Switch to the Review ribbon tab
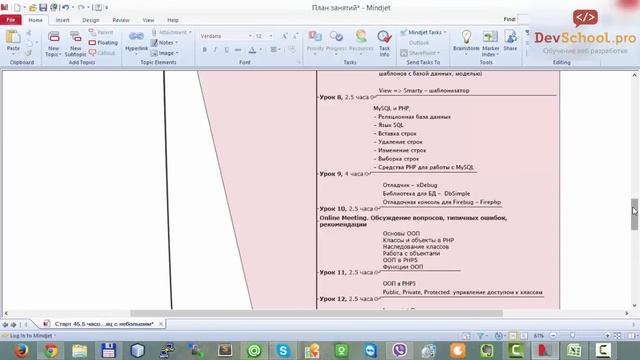The width and height of the screenshot is (640, 360). tap(121, 20)
